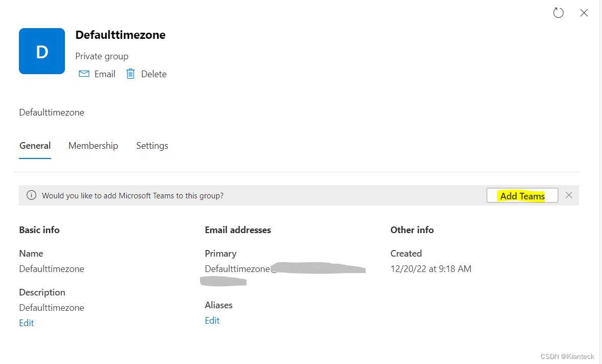Click the Basic info heading
Screen dimensions: 602x364
39,230
